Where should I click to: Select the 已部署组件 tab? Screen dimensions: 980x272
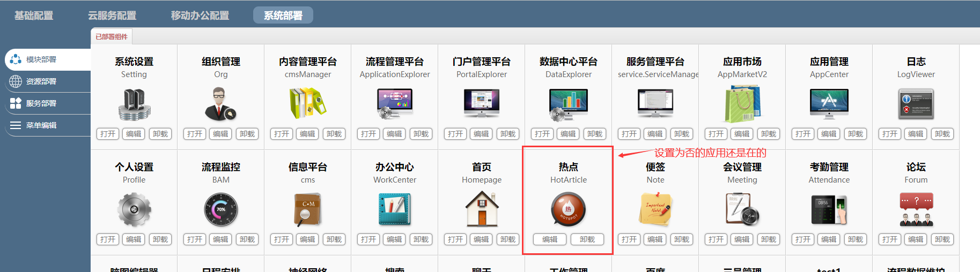pyautogui.click(x=112, y=36)
